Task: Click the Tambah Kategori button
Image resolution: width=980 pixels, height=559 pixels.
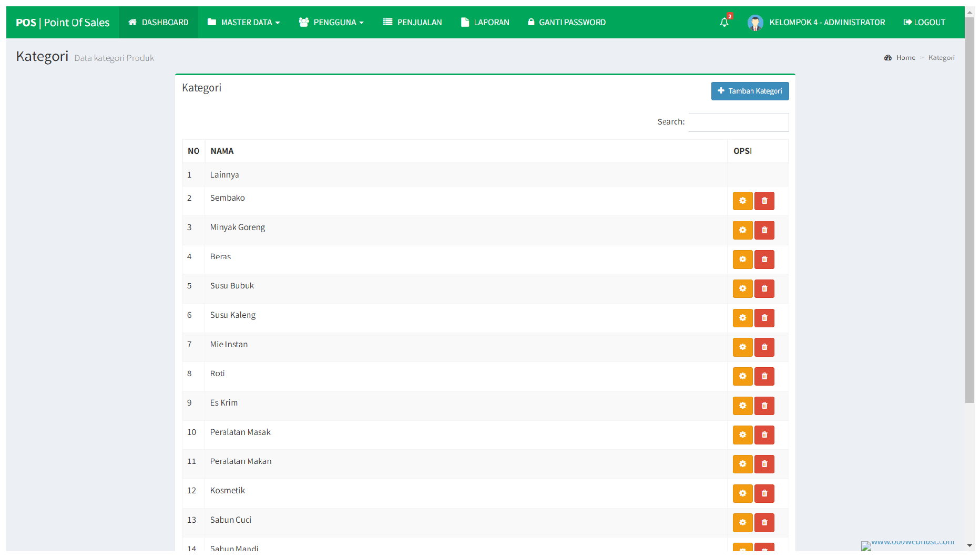Action: click(x=750, y=91)
